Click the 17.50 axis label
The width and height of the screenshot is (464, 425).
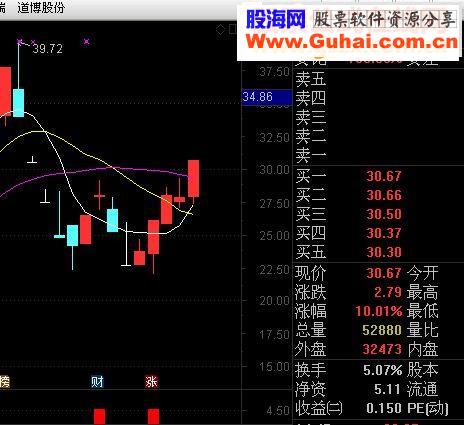point(274,334)
